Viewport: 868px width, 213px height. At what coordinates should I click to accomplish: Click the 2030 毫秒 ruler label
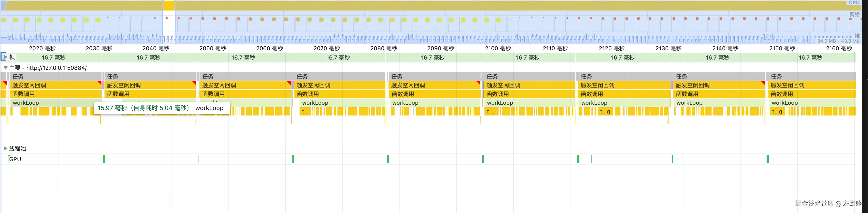tap(99, 48)
